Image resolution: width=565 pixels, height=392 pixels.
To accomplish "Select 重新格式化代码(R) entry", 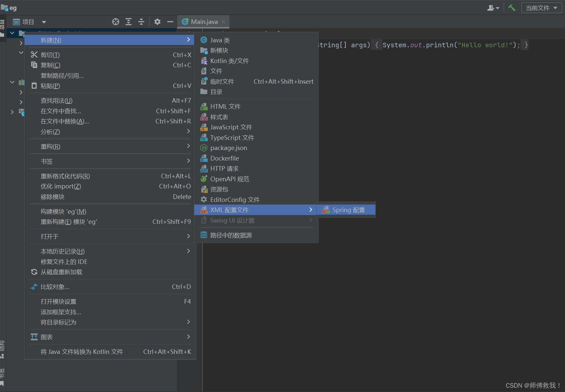I will [110, 176].
